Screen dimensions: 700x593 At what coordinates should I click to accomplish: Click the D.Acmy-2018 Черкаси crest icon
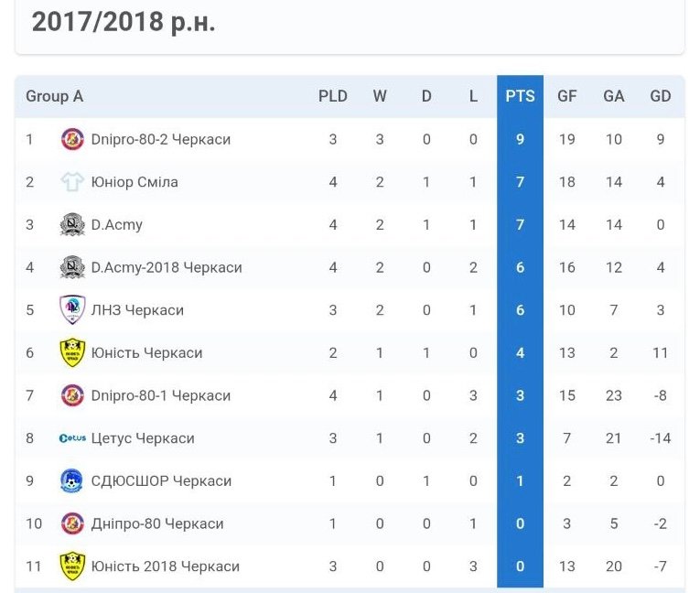pyautogui.click(x=72, y=267)
